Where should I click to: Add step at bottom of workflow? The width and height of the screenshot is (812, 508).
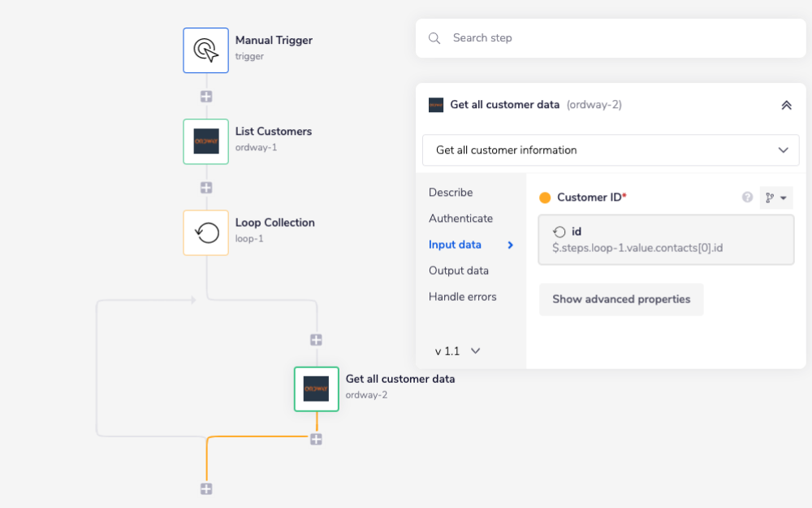click(206, 488)
